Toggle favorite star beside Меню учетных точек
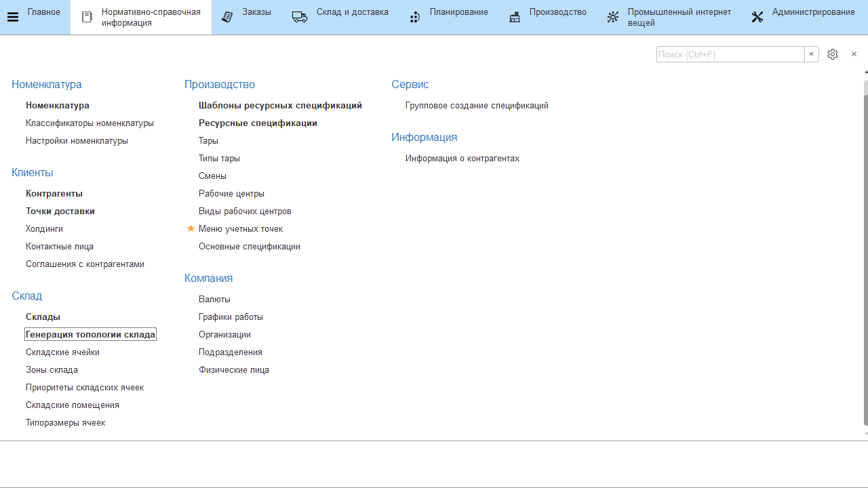The width and height of the screenshot is (868, 488). click(x=191, y=229)
